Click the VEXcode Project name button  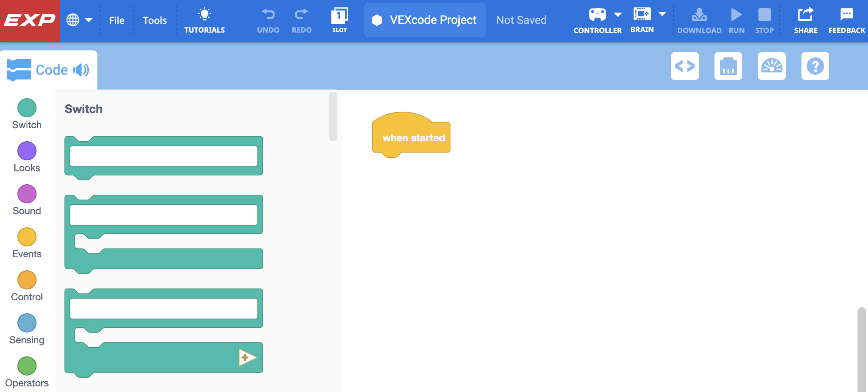424,20
